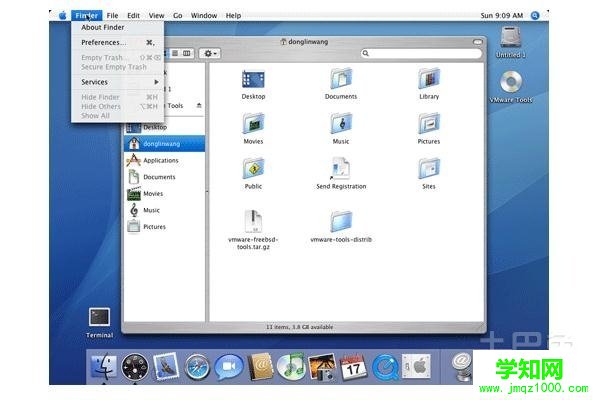Open the Sites folder icon
This screenshot has width=600, height=400.
click(429, 169)
